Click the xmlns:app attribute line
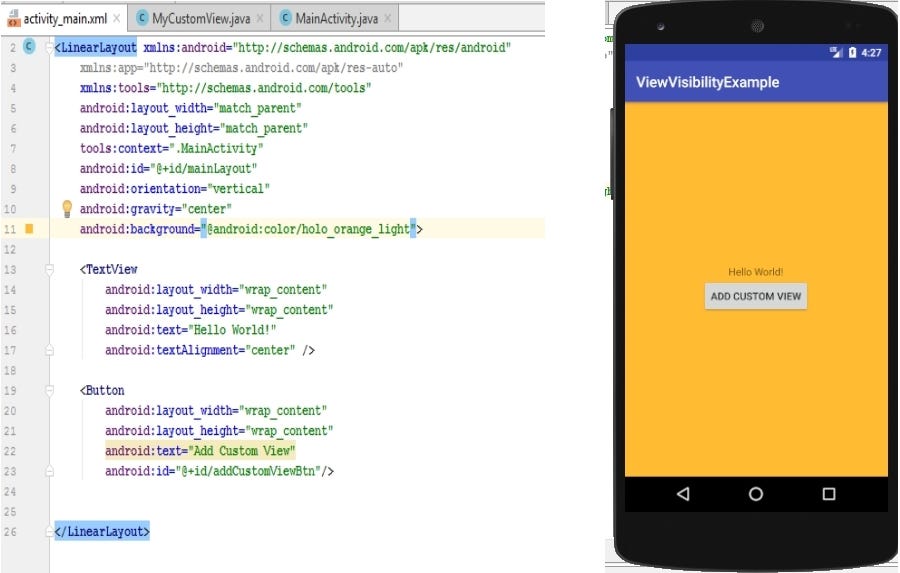900x573 pixels. coord(241,68)
